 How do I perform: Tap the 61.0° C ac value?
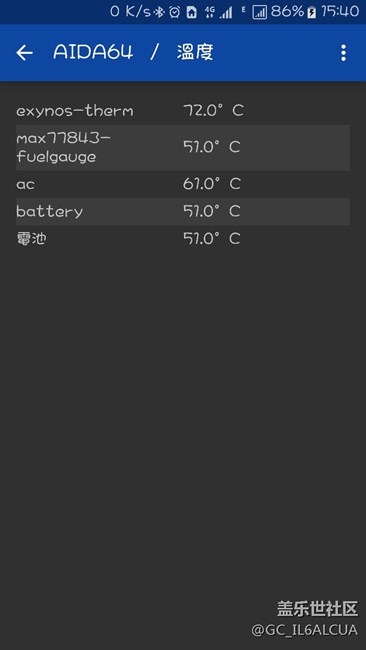pos(212,184)
